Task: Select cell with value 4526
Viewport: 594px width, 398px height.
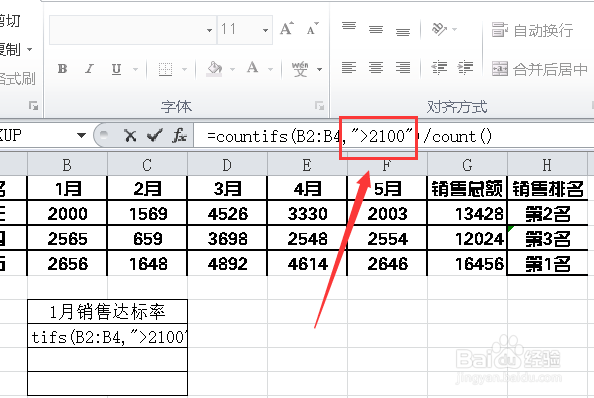Action: pyautogui.click(x=227, y=214)
